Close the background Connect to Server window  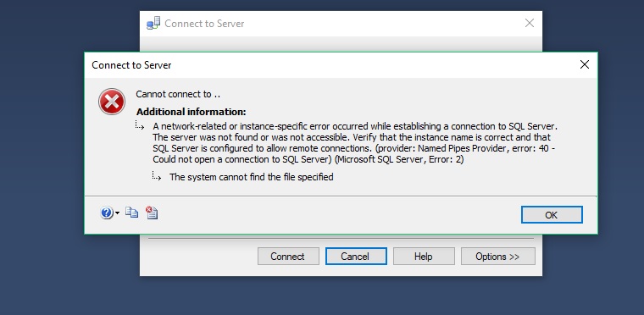(530, 24)
